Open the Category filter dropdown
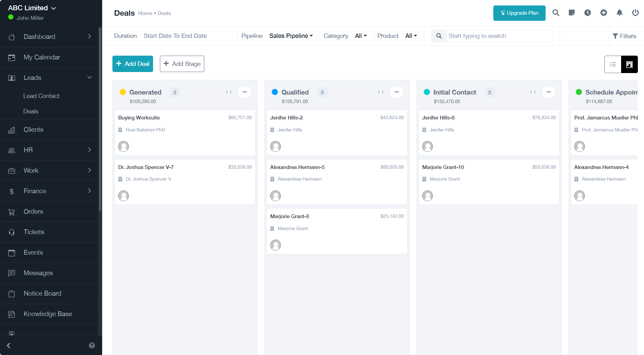The height and width of the screenshot is (355, 644). point(360,36)
